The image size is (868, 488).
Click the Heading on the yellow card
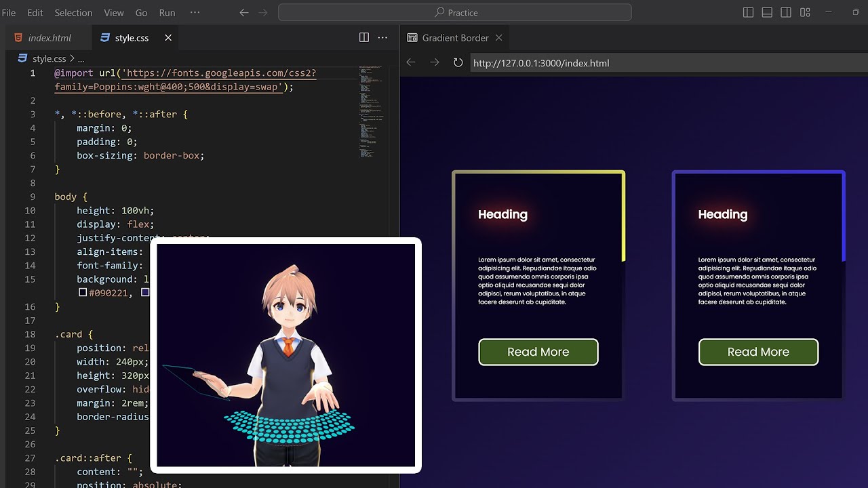click(x=502, y=214)
